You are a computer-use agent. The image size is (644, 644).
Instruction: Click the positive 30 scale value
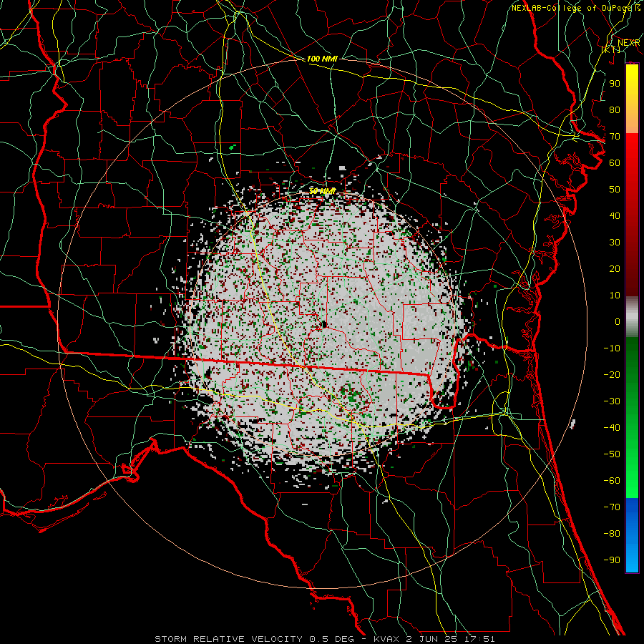tap(615, 243)
